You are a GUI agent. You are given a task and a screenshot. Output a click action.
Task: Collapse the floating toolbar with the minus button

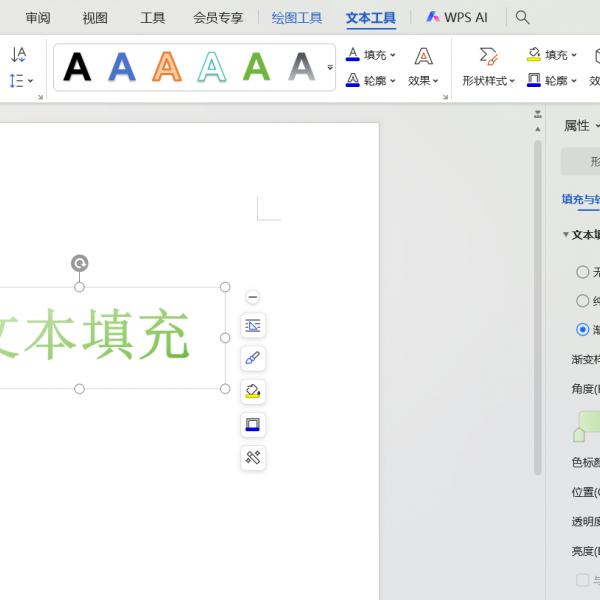[253, 297]
